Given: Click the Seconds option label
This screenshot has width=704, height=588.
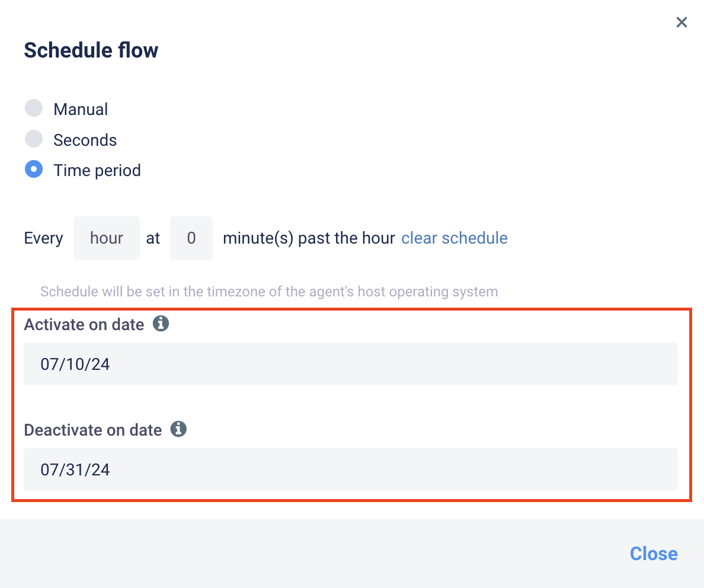Looking at the screenshot, I should pos(85,140).
